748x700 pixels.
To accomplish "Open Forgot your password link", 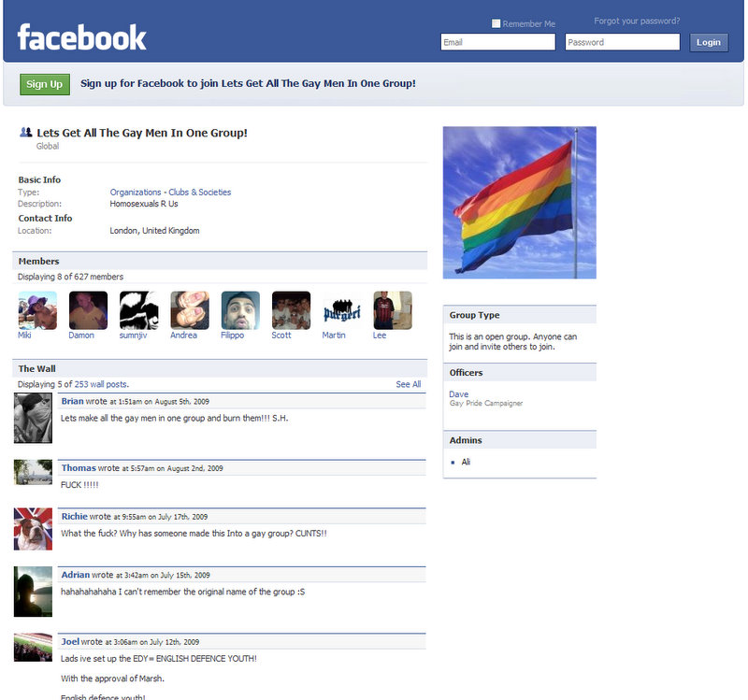I will [637, 21].
